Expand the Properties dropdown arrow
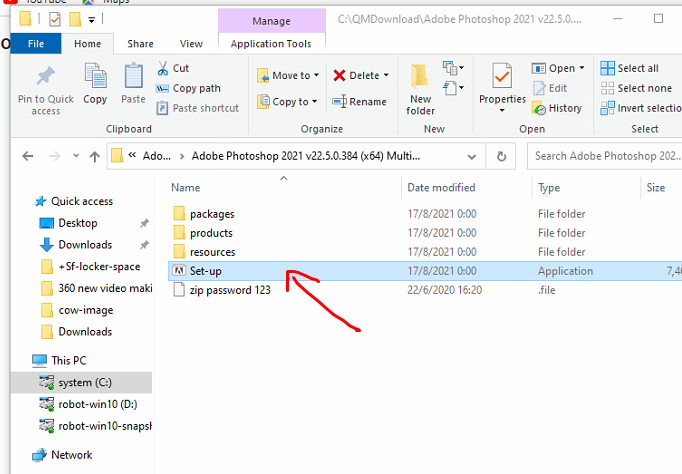Screen dimensions: 682x474 502,110
